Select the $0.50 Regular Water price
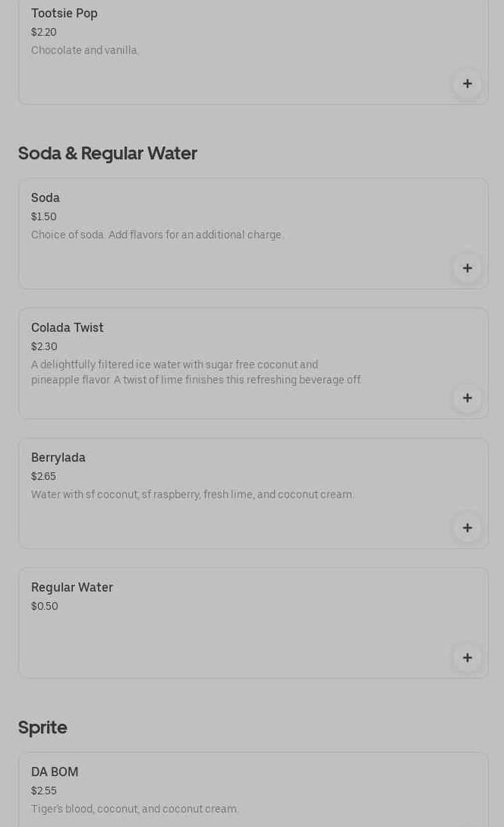 click(x=45, y=607)
